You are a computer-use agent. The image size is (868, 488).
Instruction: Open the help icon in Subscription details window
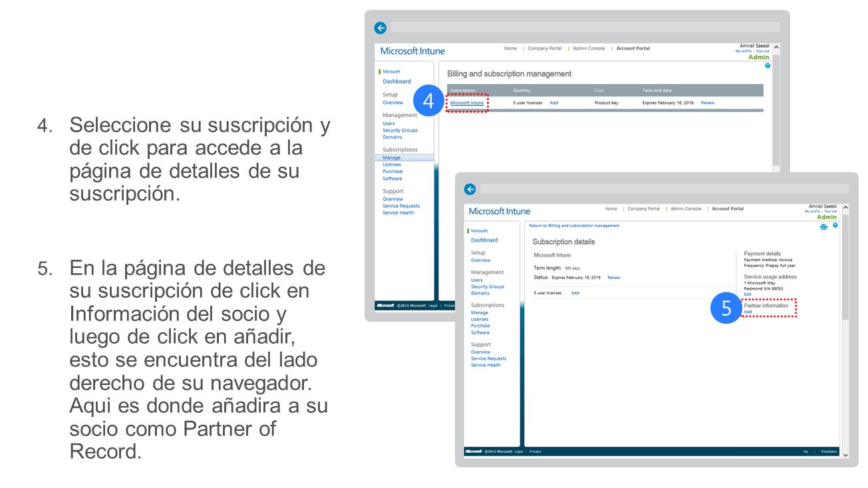coord(835,226)
